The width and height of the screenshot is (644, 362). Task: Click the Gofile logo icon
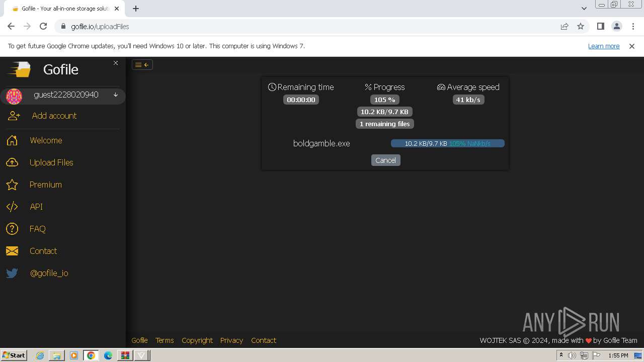[19, 69]
